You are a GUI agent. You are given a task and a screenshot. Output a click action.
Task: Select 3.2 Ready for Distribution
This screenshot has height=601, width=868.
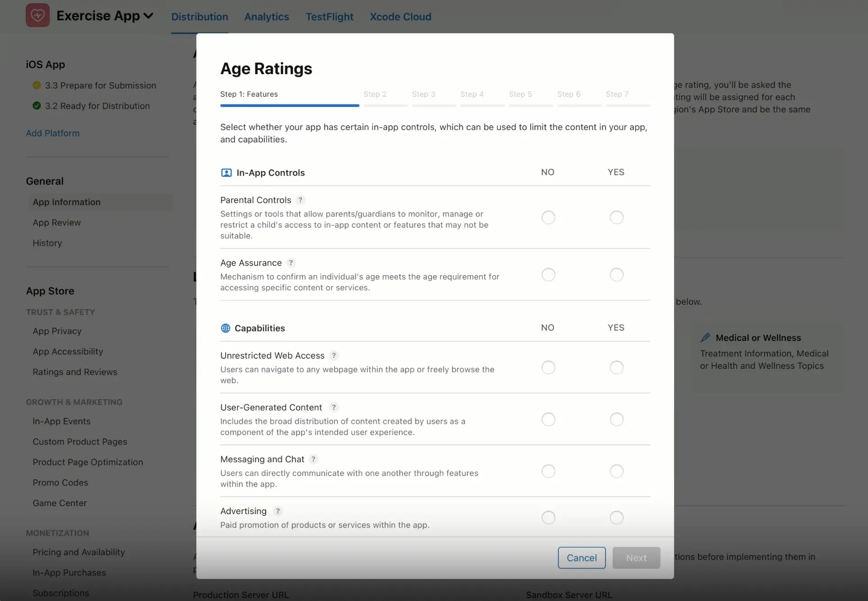click(97, 106)
